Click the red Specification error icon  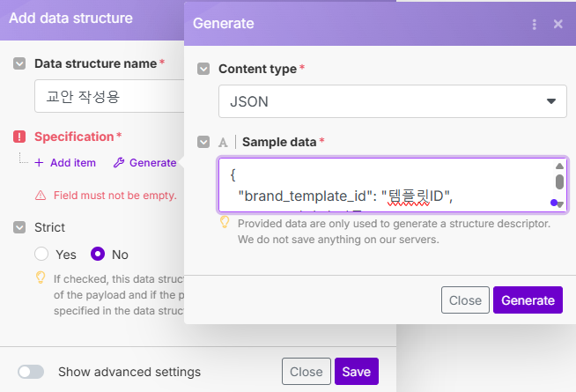(x=20, y=137)
